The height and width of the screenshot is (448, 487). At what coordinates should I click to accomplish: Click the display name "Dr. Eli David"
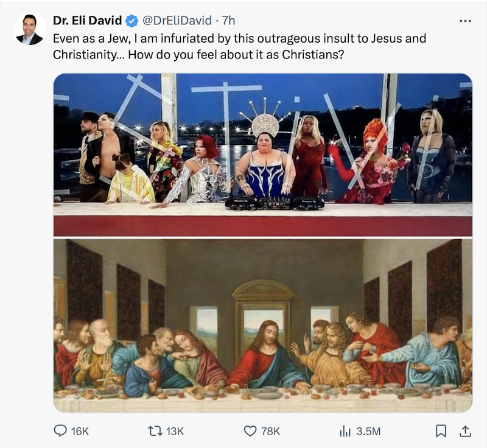pos(87,21)
